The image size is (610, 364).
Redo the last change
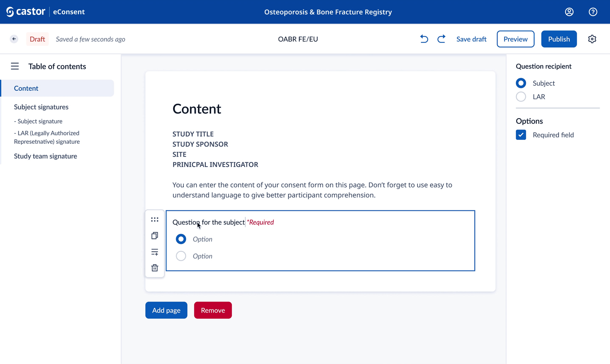point(441,39)
